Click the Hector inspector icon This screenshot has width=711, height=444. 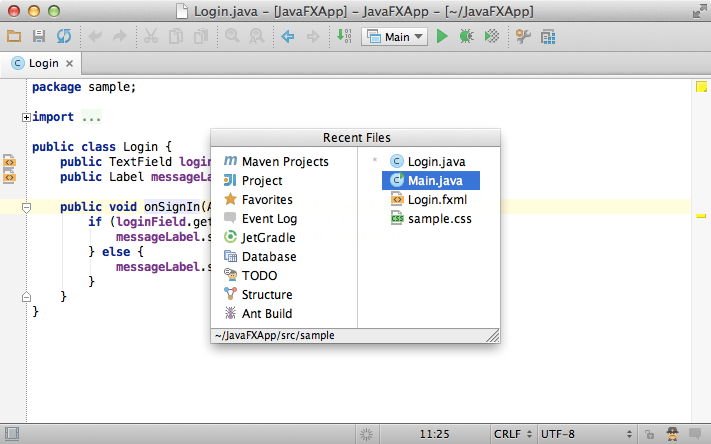point(672,434)
